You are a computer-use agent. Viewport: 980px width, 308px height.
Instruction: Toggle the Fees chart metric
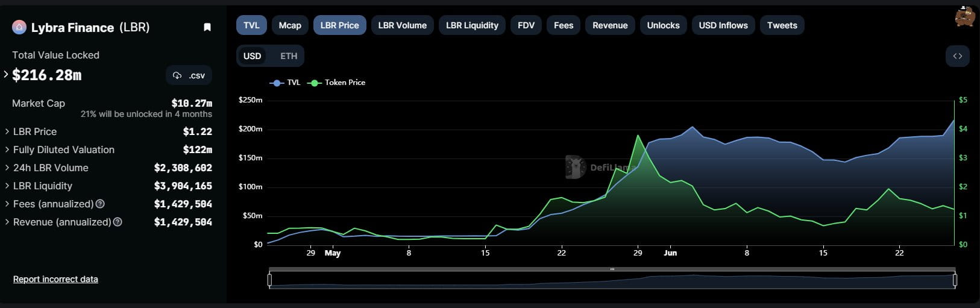tap(564, 25)
